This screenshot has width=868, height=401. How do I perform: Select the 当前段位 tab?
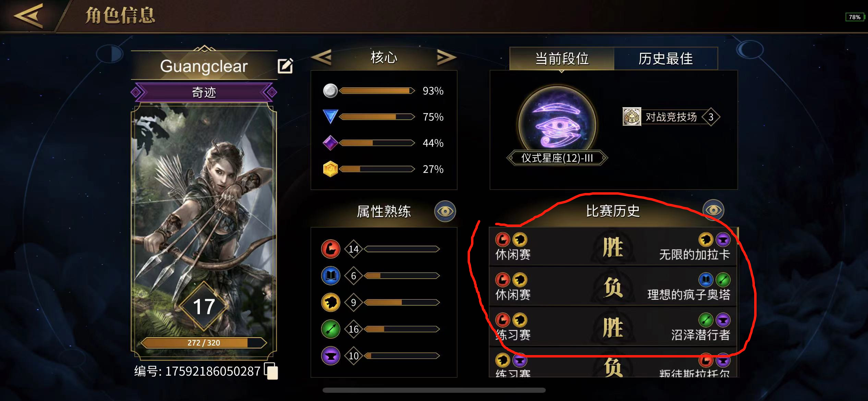[x=562, y=59]
